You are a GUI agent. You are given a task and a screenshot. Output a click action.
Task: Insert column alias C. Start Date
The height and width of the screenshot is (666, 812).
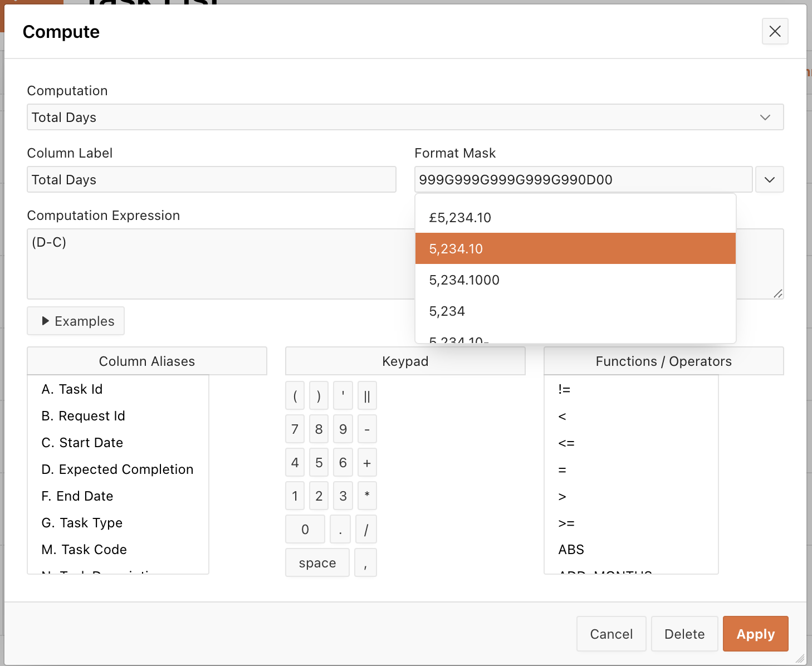[x=82, y=443]
